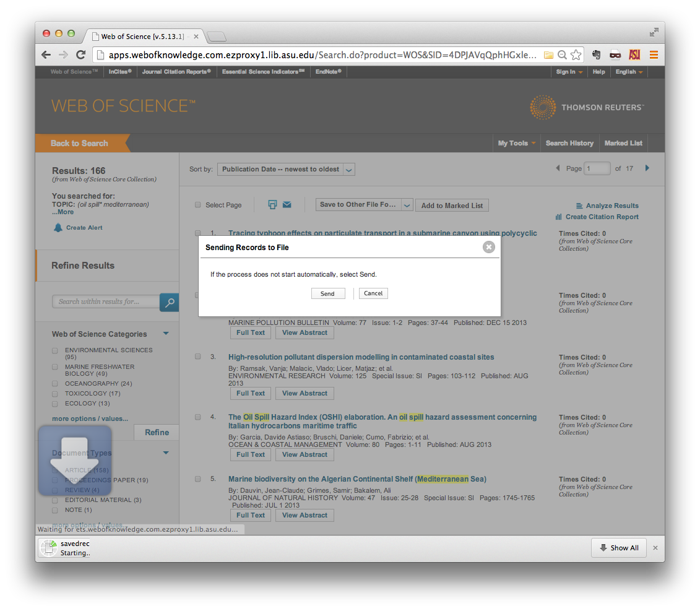
Task: Click the Refine button under categories
Action: [x=157, y=432]
